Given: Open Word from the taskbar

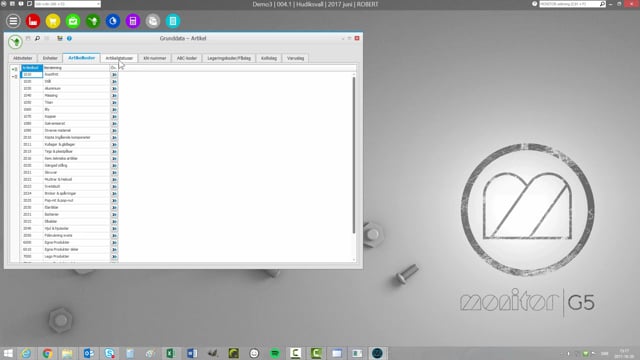Looking at the screenshot, I should click(191, 353).
